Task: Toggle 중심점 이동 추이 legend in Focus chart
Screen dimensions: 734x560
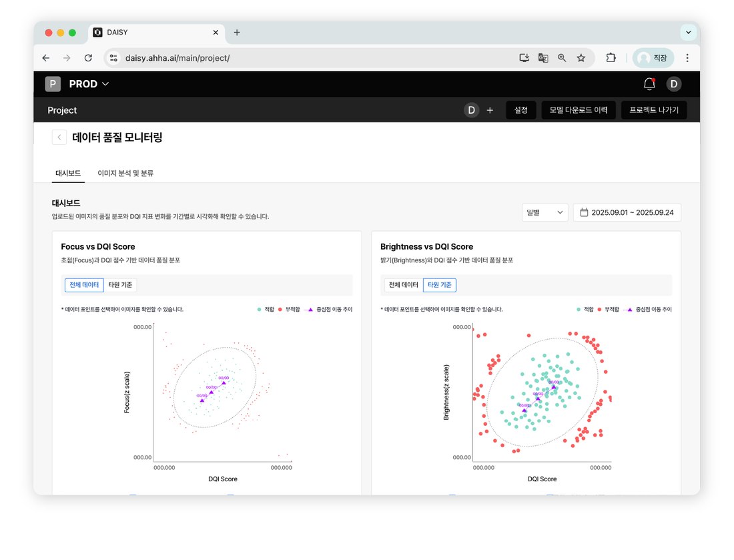Action: click(328, 310)
